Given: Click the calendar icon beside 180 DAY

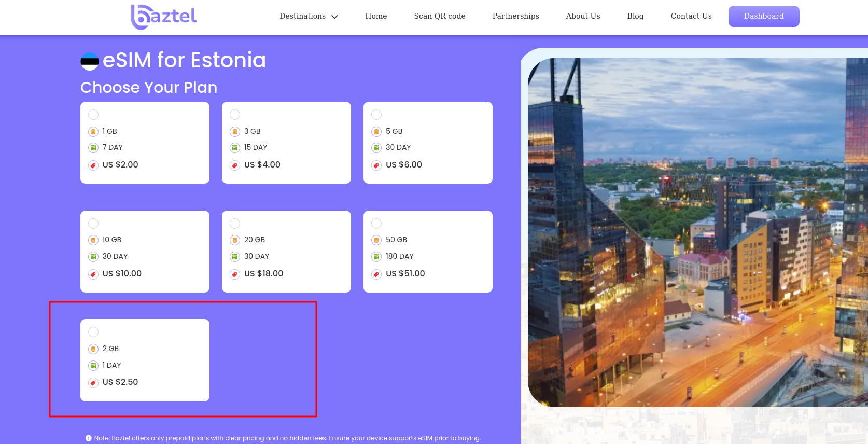Looking at the screenshot, I should pyautogui.click(x=376, y=257).
